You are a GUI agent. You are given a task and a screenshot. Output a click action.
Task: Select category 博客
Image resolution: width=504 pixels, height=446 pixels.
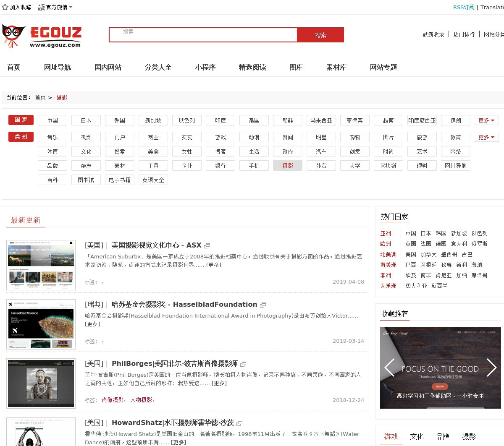tap(220, 151)
